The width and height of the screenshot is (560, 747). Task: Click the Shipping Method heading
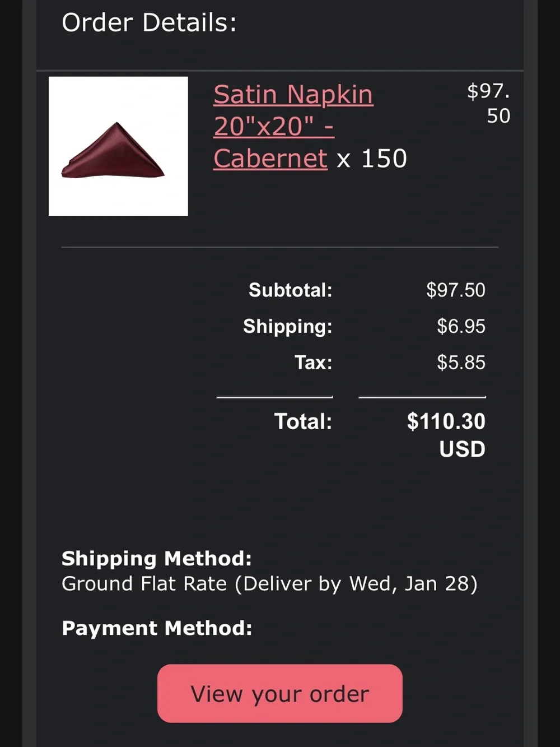tap(157, 558)
